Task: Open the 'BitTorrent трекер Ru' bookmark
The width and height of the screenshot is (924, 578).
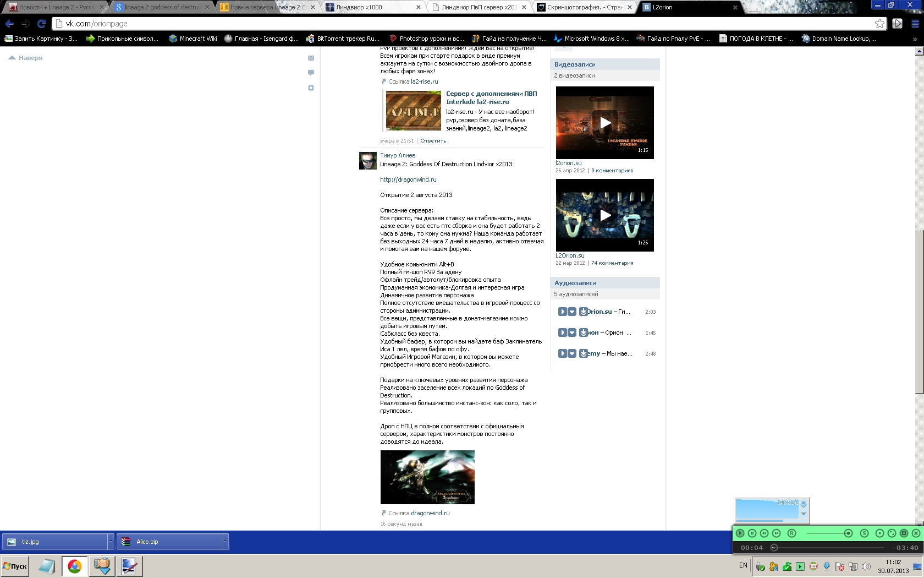Action: pyautogui.click(x=343, y=39)
